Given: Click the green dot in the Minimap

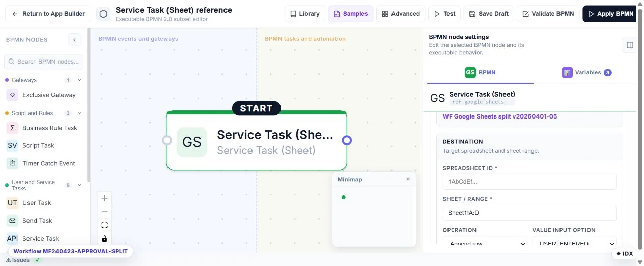Looking at the screenshot, I should click(344, 197).
